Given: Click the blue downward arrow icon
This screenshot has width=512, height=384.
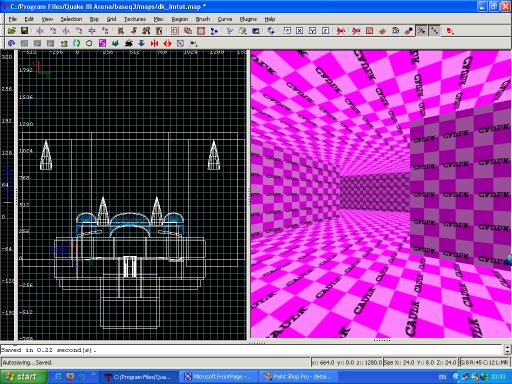Looking at the screenshot, I should tap(141, 43).
